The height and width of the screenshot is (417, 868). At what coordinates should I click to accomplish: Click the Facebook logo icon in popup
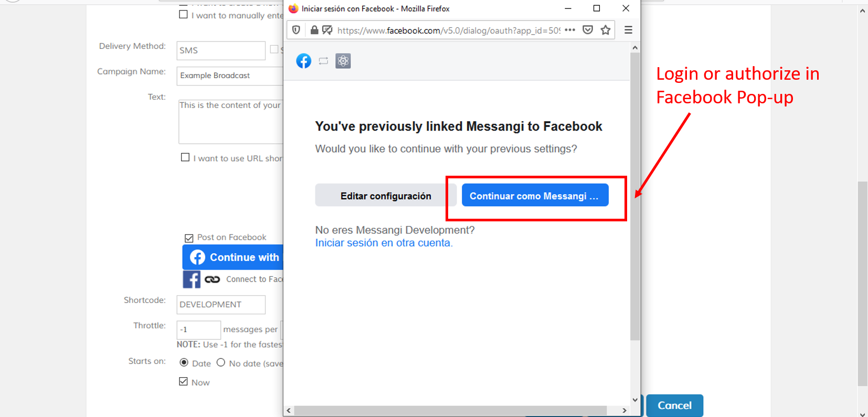[x=303, y=61]
